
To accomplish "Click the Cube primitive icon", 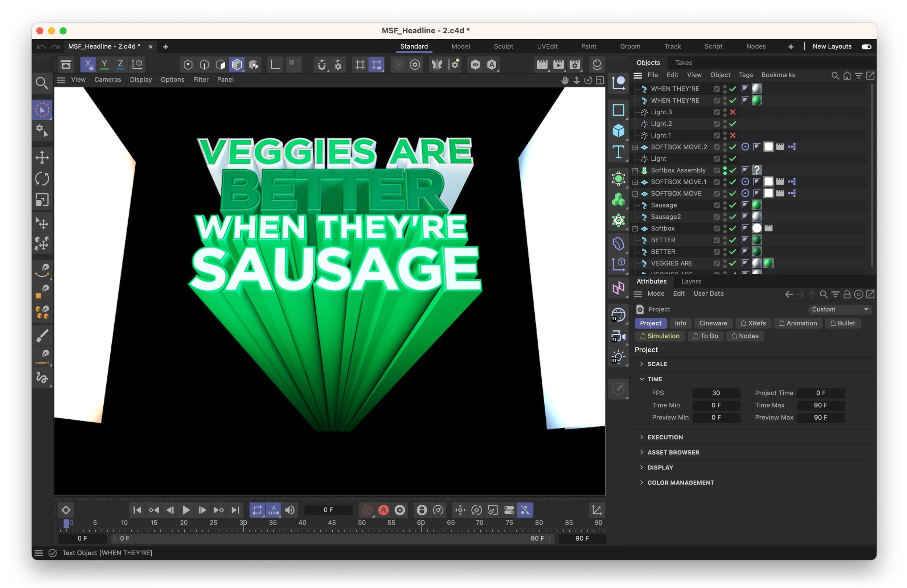I will tap(618, 131).
